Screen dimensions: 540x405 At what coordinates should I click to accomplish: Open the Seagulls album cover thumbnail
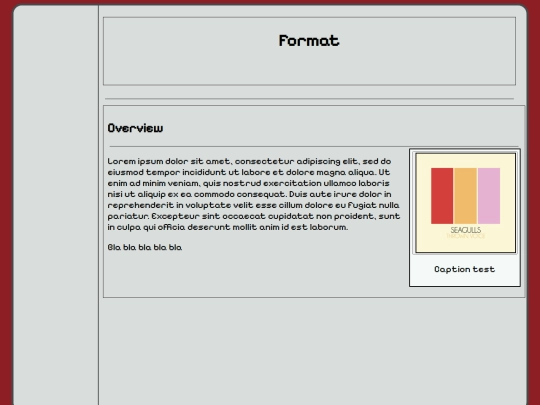pos(465,203)
